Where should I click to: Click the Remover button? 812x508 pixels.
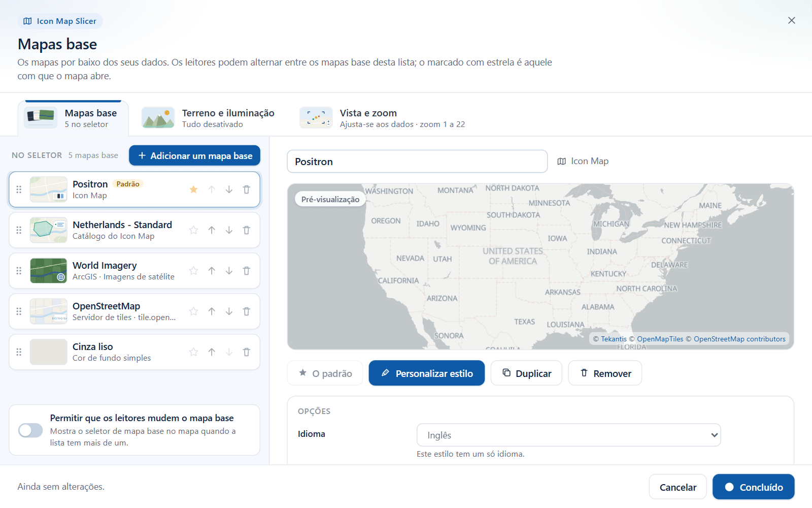tap(605, 373)
